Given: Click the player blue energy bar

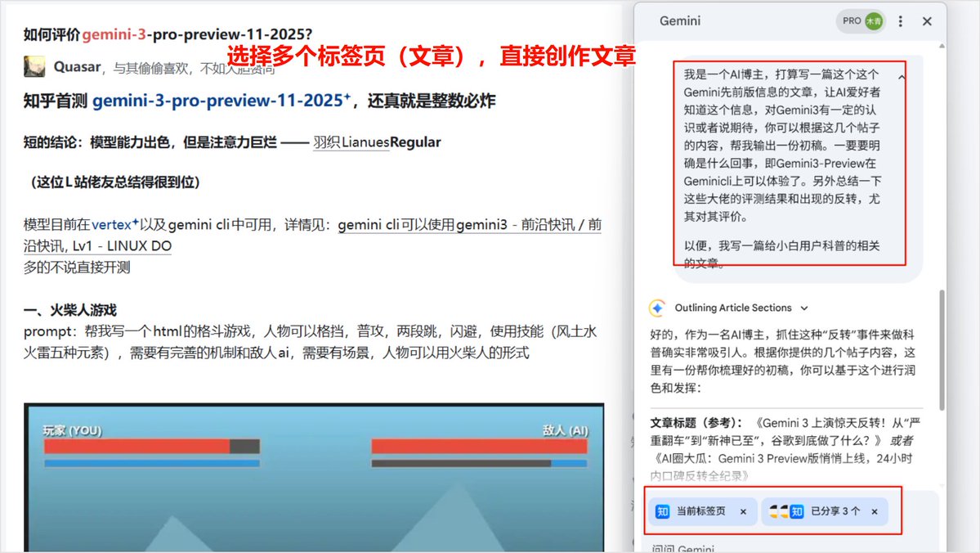Looking at the screenshot, I should (152, 464).
